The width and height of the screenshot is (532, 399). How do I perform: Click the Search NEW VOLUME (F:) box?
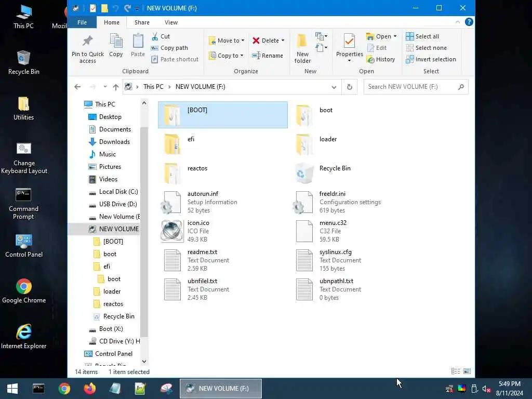click(416, 87)
